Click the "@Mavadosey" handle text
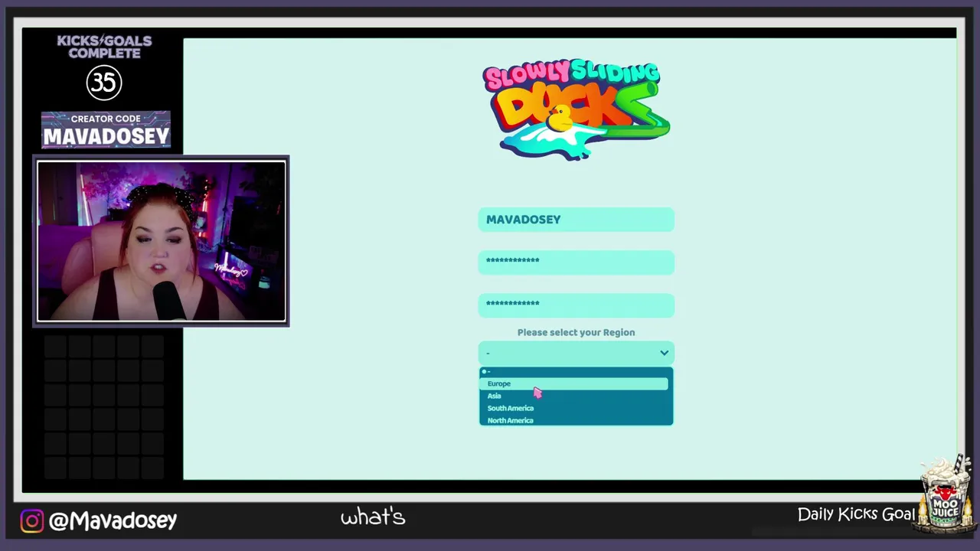 click(113, 520)
